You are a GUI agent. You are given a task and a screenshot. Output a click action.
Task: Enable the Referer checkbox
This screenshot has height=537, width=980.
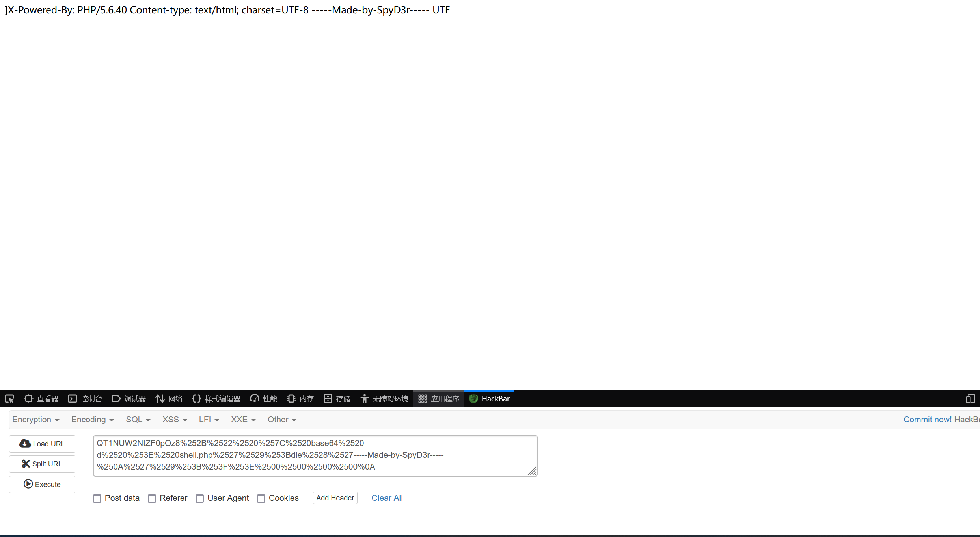(x=152, y=498)
